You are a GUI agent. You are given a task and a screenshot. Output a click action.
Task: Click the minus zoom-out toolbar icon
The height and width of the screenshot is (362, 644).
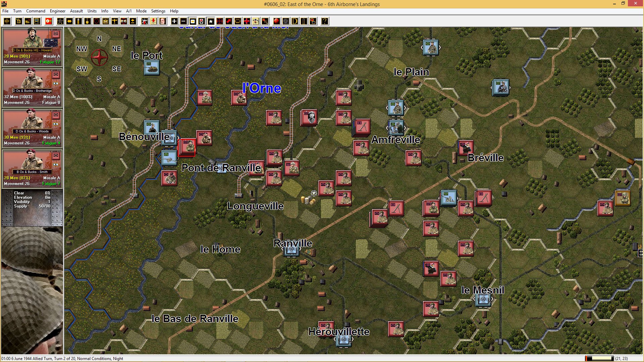pyautogui.click(x=183, y=21)
